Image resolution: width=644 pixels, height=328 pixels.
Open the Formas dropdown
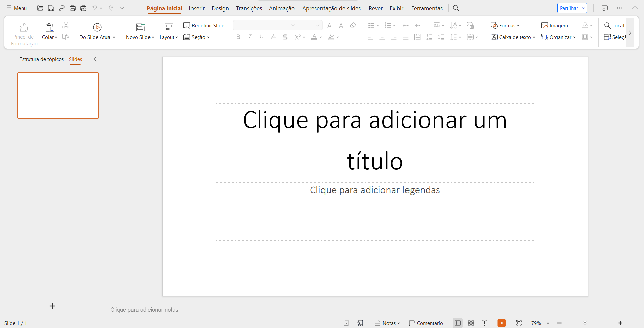point(505,25)
